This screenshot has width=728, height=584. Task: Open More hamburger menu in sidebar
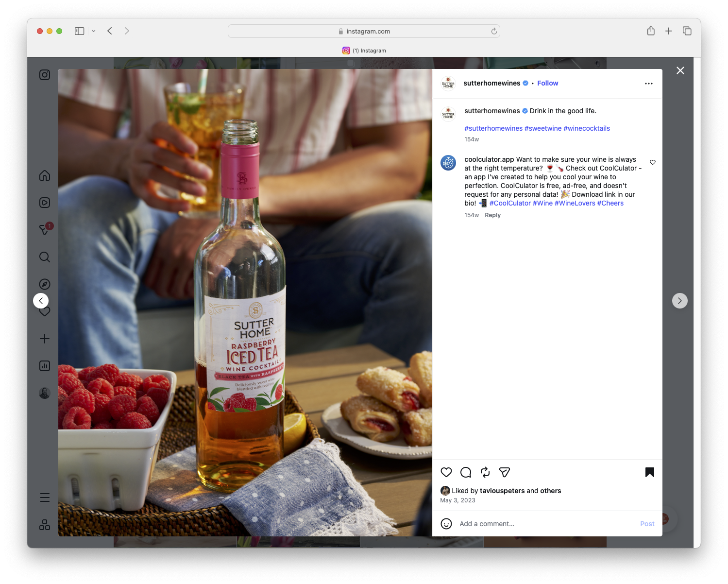[45, 498]
